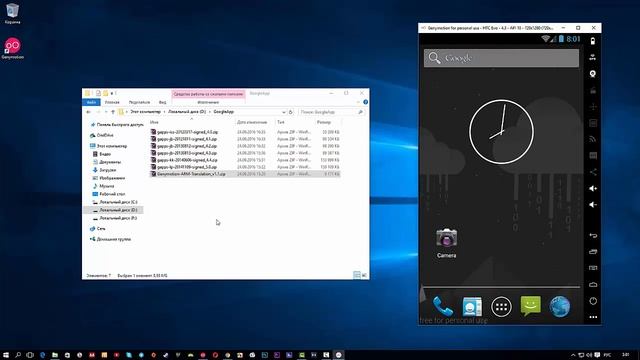The image size is (640, 360).
Task: Switch Explorer to large icons view in status bar
Action: point(364,275)
